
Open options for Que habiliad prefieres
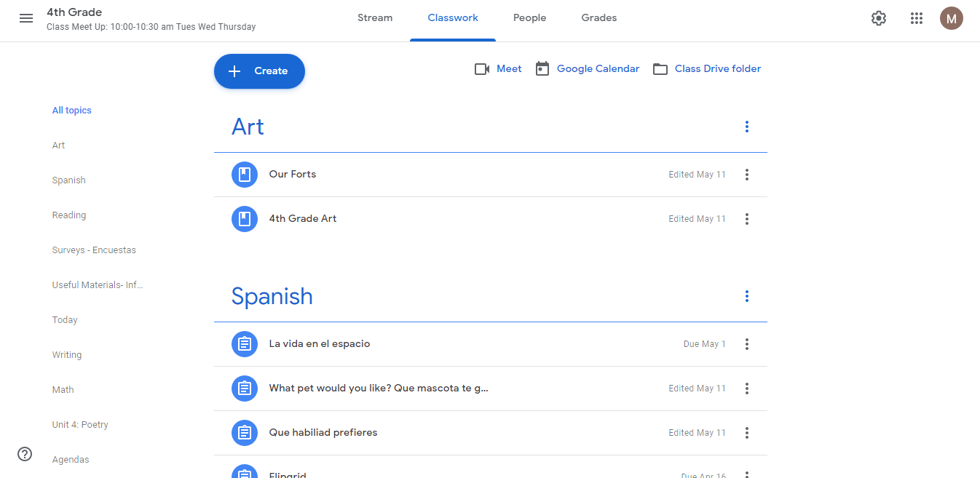746,433
